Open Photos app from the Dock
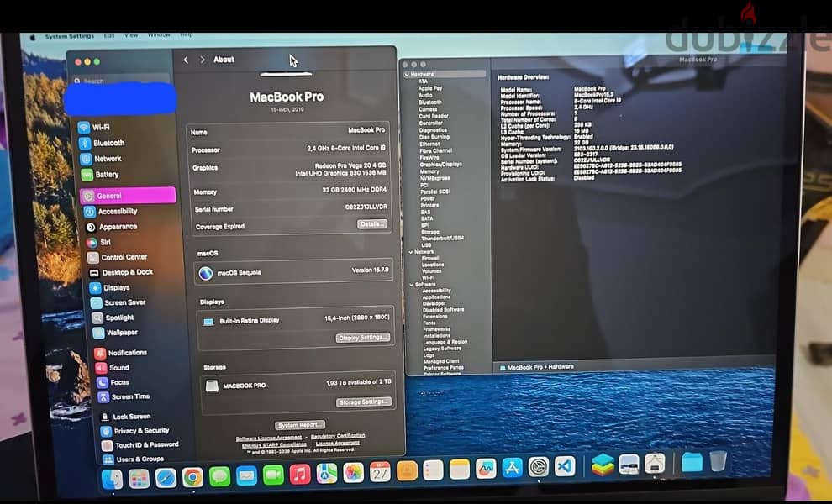Screen dimensions: 832x504 click(353, 472)
